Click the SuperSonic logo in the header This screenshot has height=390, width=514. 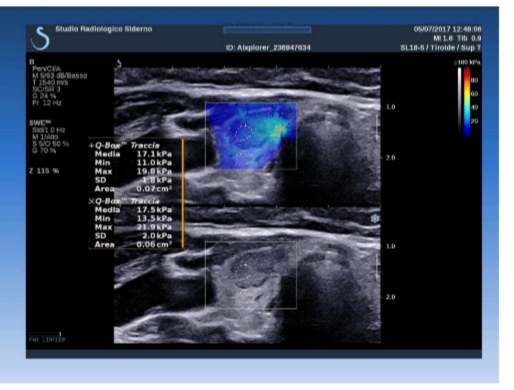tap(40, 39)
